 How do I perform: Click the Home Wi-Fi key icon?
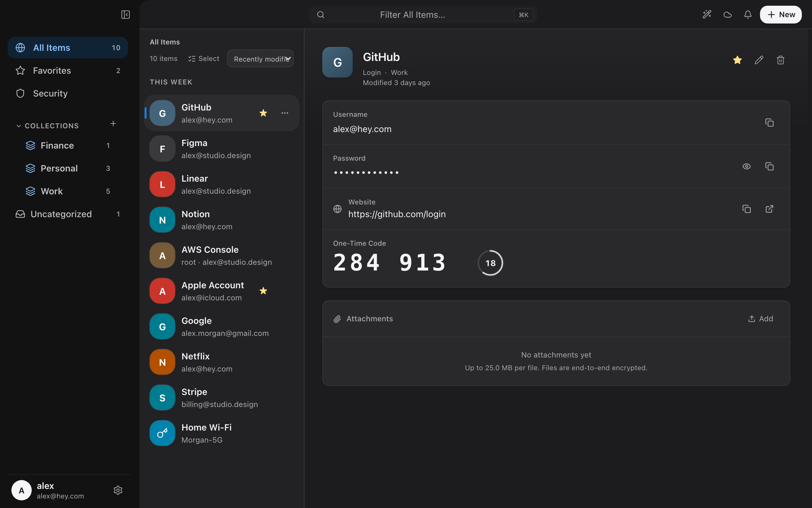(162, 433)
